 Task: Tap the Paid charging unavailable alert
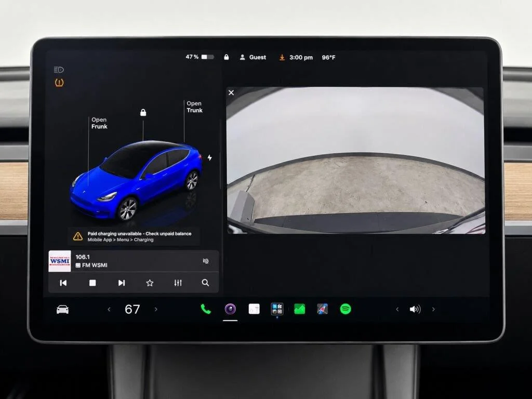click(134, 236)
